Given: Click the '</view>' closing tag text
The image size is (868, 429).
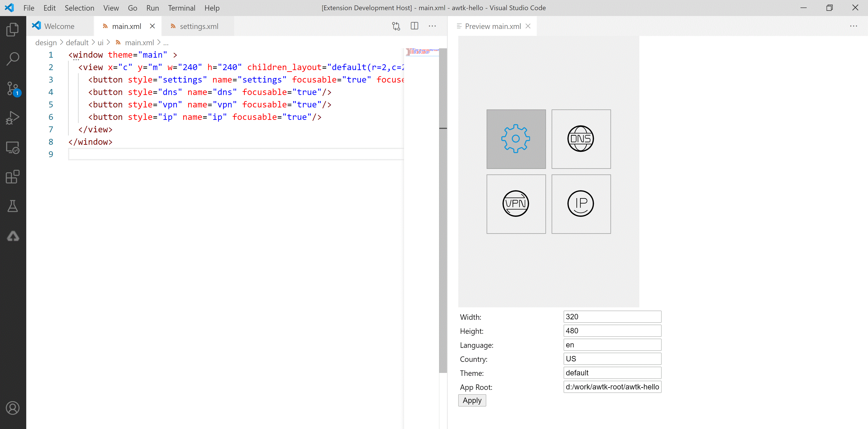Looking at the screenshot, I should click(95, 129).
